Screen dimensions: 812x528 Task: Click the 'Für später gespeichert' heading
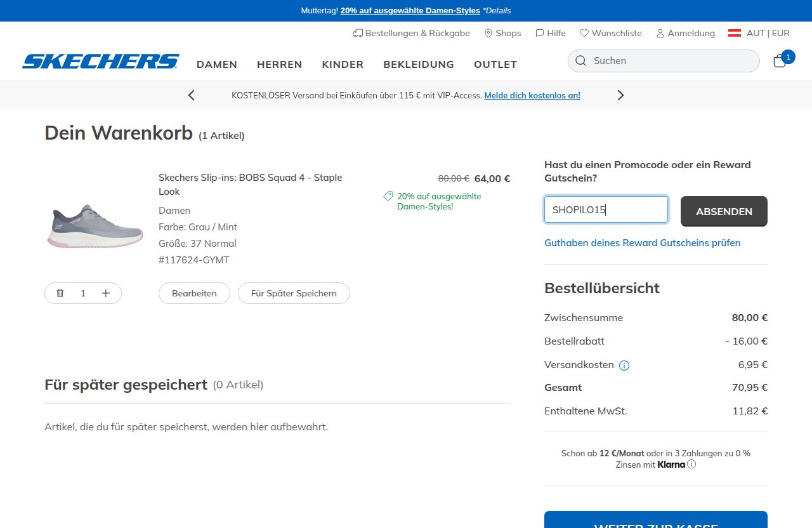click(126, 385)
